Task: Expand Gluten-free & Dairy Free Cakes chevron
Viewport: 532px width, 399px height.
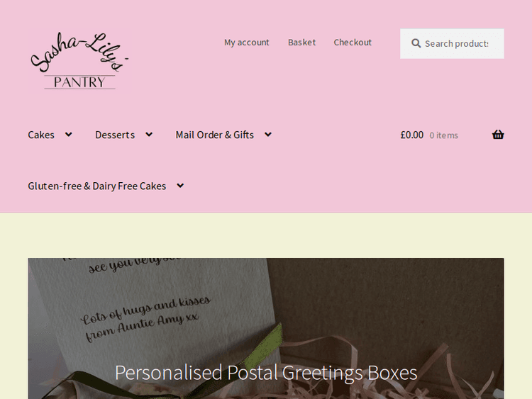Action: (x=180, y=186)
